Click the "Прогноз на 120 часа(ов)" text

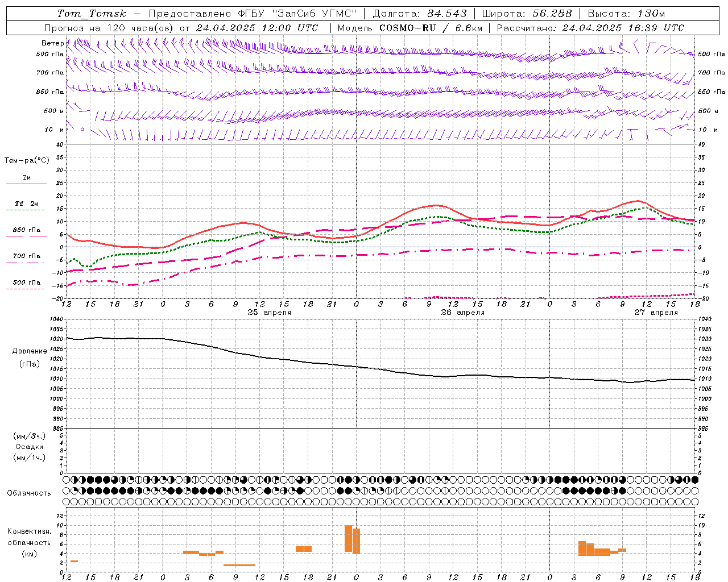point(109,28)
